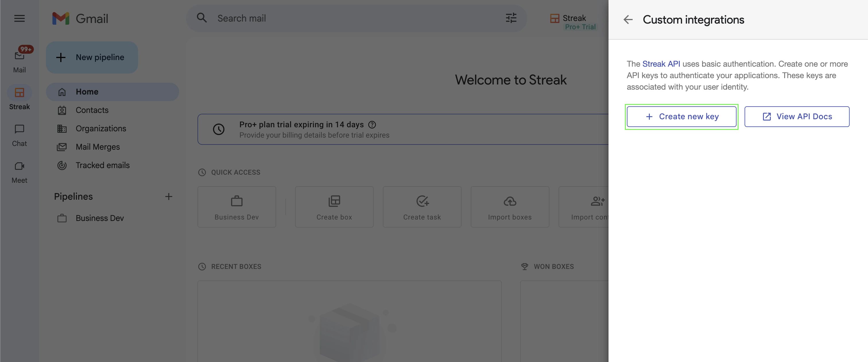Click the Streak icon in left rail
This screenshot has width=868, height=362.
[x=20, y=93]
